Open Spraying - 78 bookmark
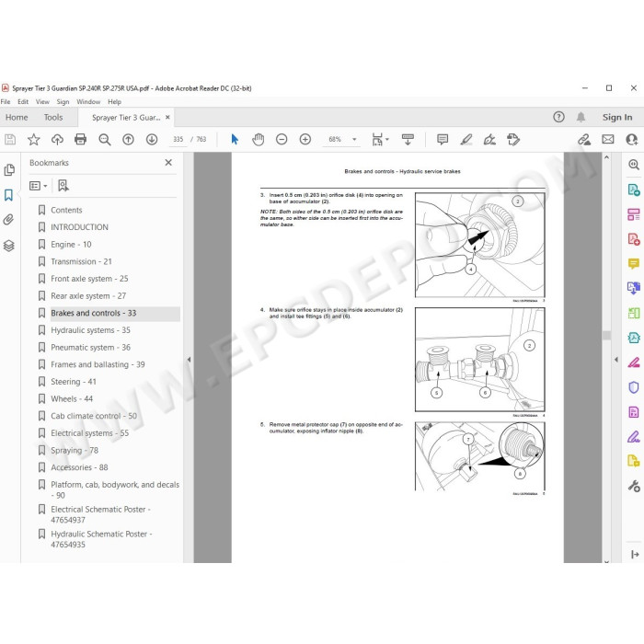The height and width of the screenshot is (644, 644). click(x=75, y=450)
